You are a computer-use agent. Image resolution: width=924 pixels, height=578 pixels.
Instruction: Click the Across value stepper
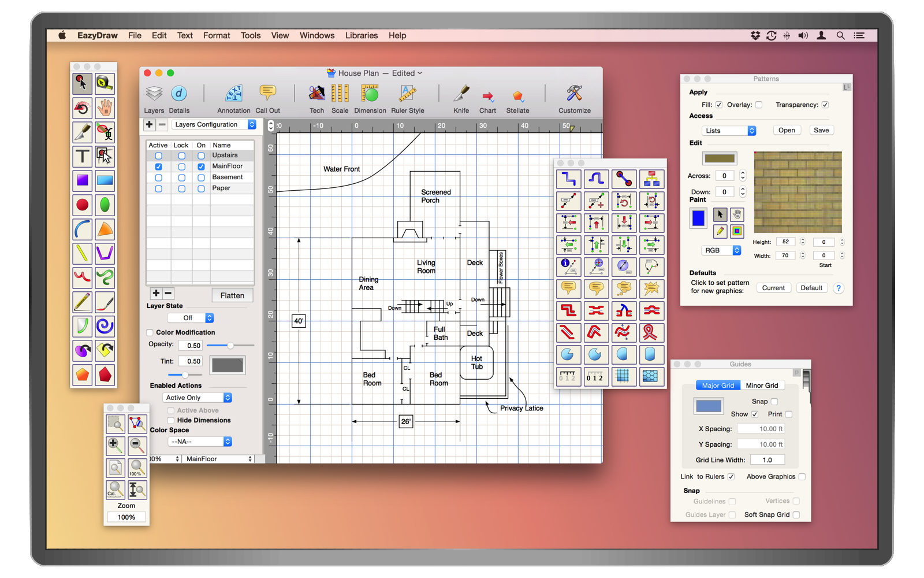(x=743, y=176)
